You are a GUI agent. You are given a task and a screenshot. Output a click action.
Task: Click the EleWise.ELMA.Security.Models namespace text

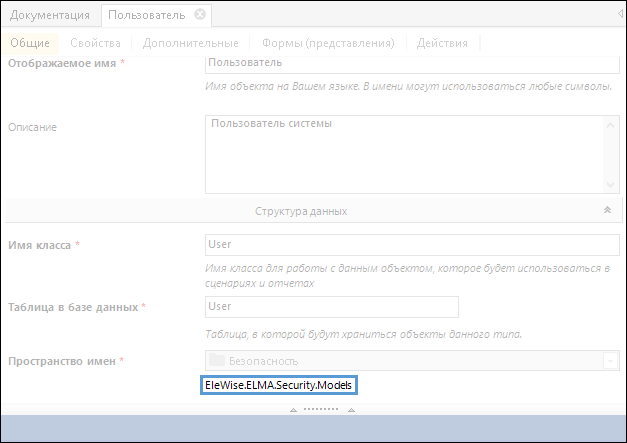click(279, 385)
